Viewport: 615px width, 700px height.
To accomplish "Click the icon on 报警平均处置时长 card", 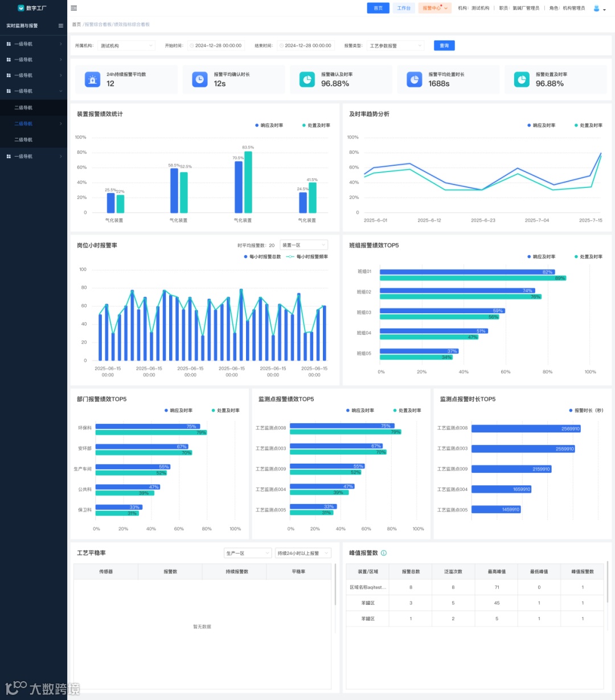I will coord(415,79).
